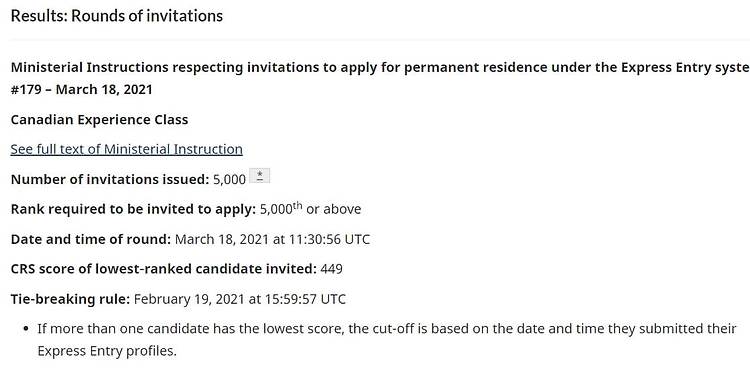This screenshot has height=375, width=750.
Task: Click the CRS score value 449
Action: [x=331, y=269]
